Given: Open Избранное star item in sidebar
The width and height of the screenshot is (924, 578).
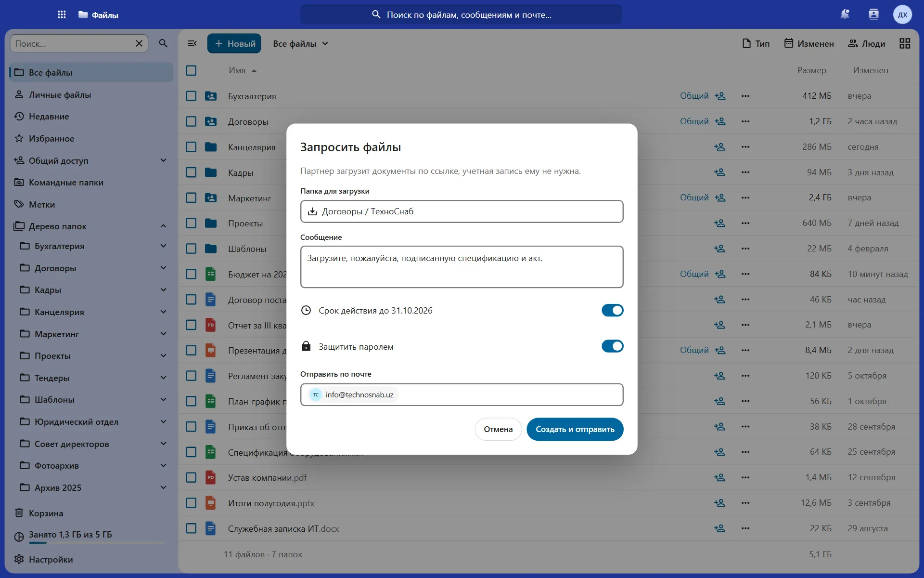Looking at the screenshot, I should (x=91, y=138).
